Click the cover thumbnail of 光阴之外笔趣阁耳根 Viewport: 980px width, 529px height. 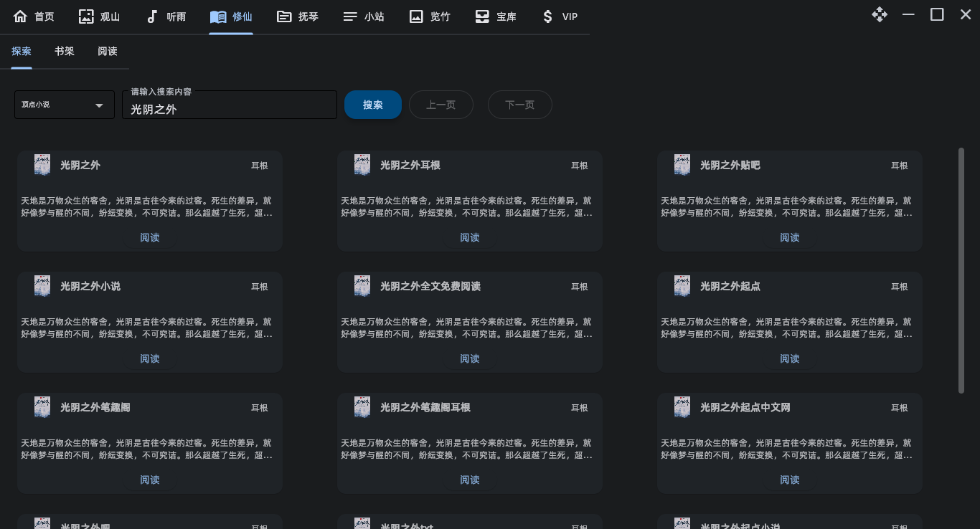point(362,407)
